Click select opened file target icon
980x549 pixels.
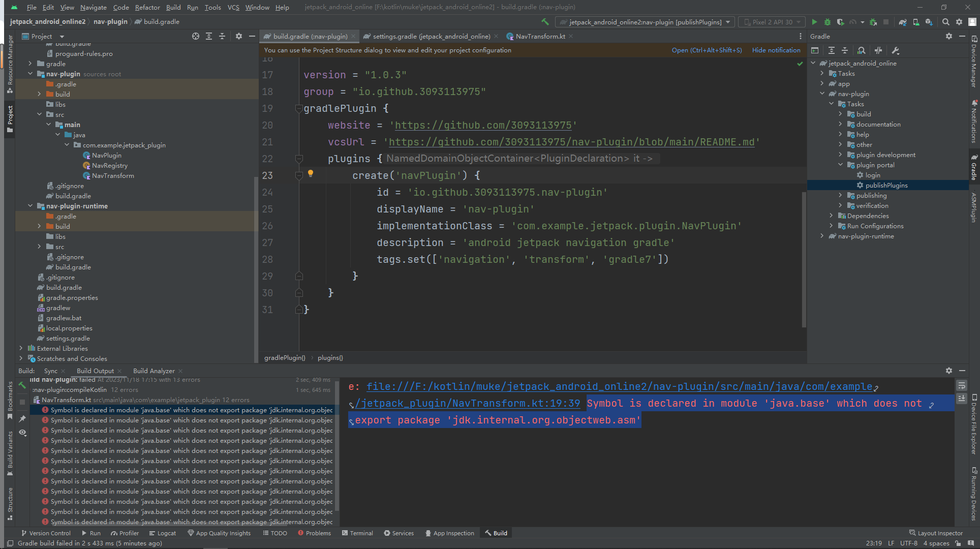(196, 36)
